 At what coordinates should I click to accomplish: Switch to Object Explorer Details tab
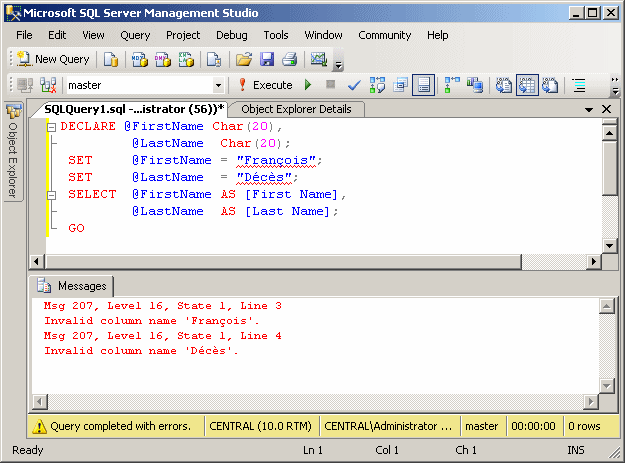click(296, 109)
